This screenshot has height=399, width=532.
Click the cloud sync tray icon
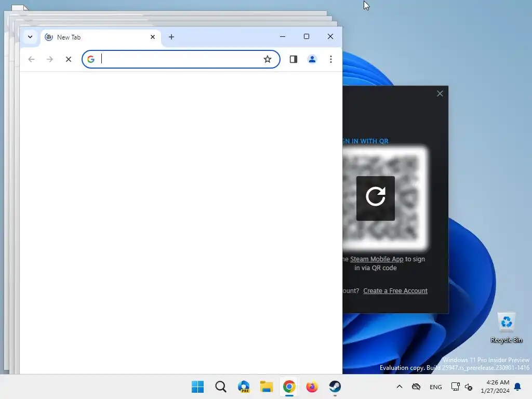coord(416,387)
